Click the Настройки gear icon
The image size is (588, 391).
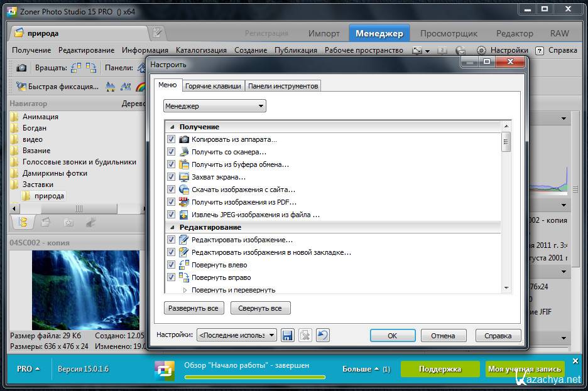click(x=481, y=50)
